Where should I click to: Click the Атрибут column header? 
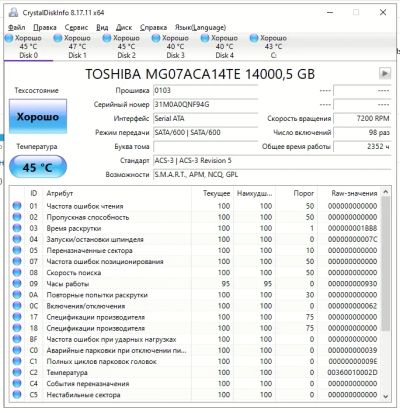click(117, 193)
